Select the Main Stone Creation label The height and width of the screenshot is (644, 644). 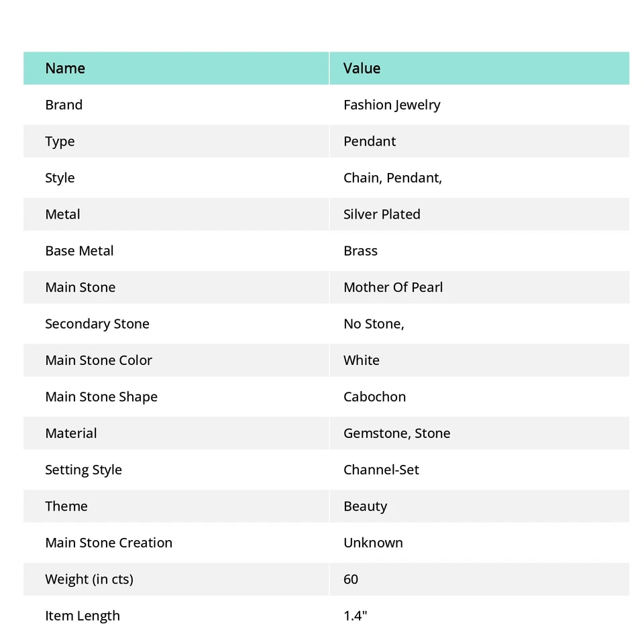coord(109,543)
